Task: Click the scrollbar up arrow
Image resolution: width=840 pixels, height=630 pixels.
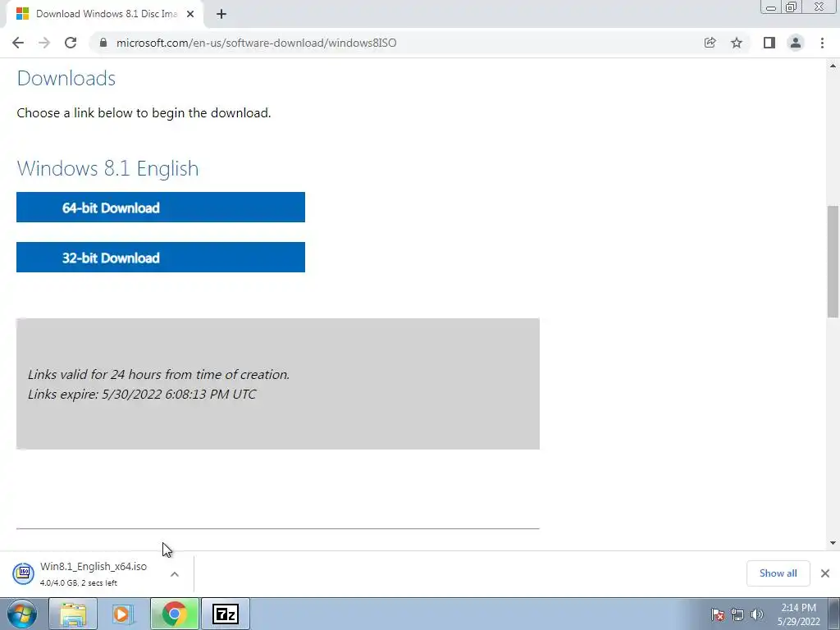Action: (x=833, y=66)
